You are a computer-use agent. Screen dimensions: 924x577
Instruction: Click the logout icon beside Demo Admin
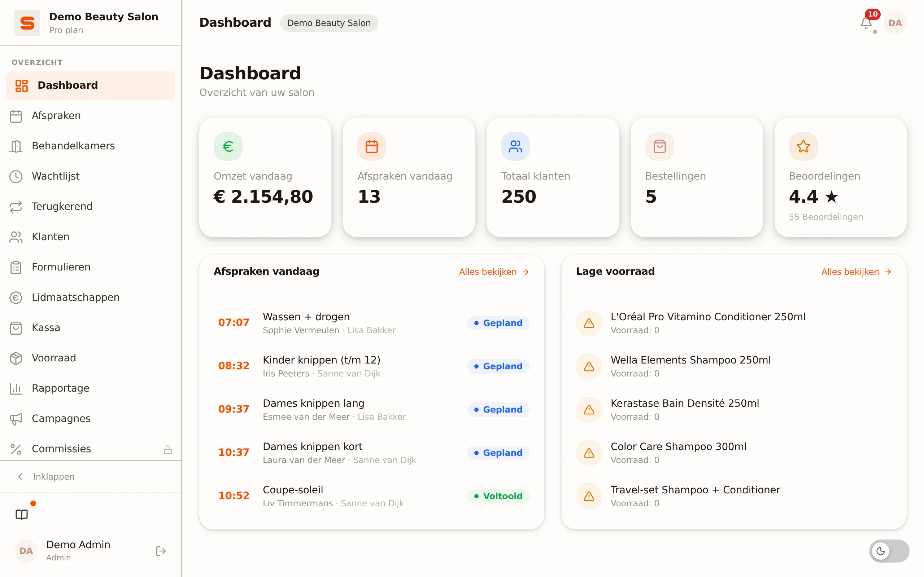click(161, 551)
